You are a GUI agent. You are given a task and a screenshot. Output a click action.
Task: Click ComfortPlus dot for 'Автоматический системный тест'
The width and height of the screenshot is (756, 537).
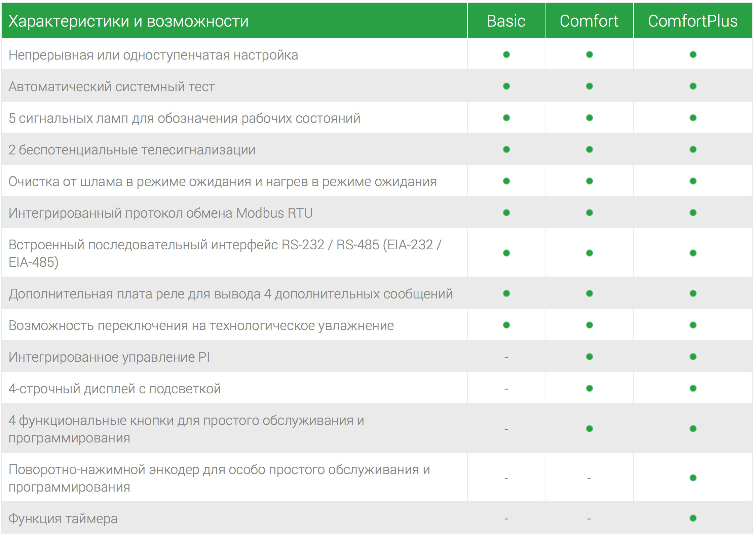pyautogui.click(x=693, y=86)
